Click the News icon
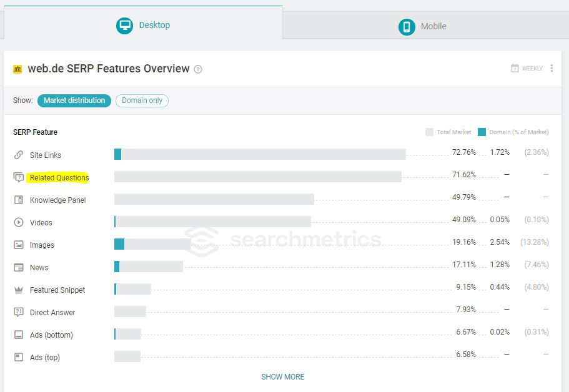Image resolution: width=569 pixels, height=392 pixels. [x=19, y=268]
